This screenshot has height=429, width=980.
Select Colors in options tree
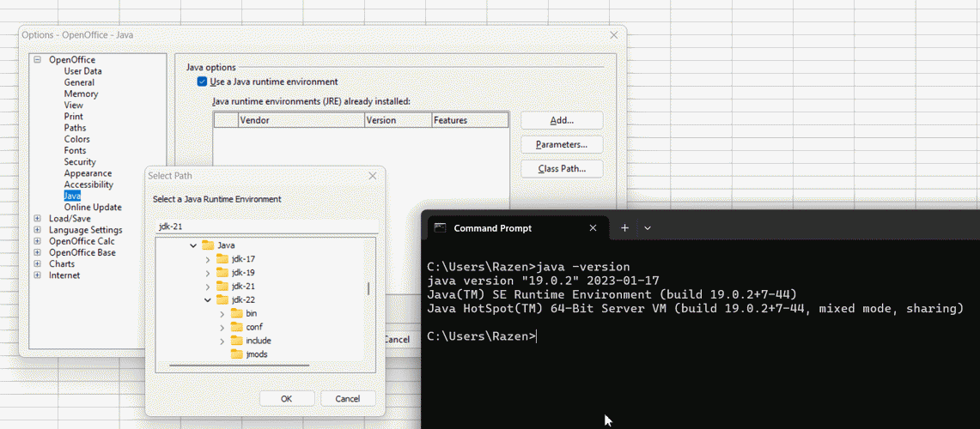pyautogui.click(x=77, y=139)
